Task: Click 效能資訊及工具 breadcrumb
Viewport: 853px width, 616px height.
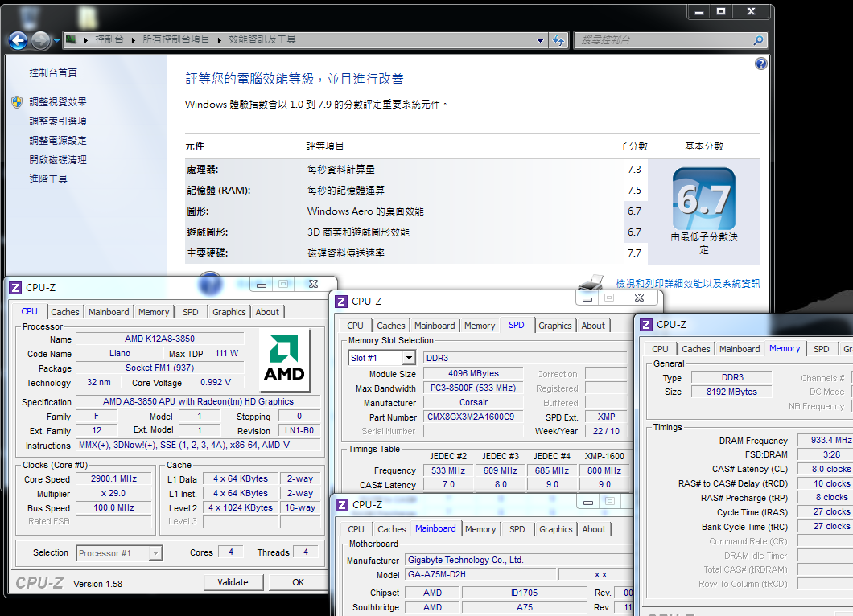Action: (262, 39)
